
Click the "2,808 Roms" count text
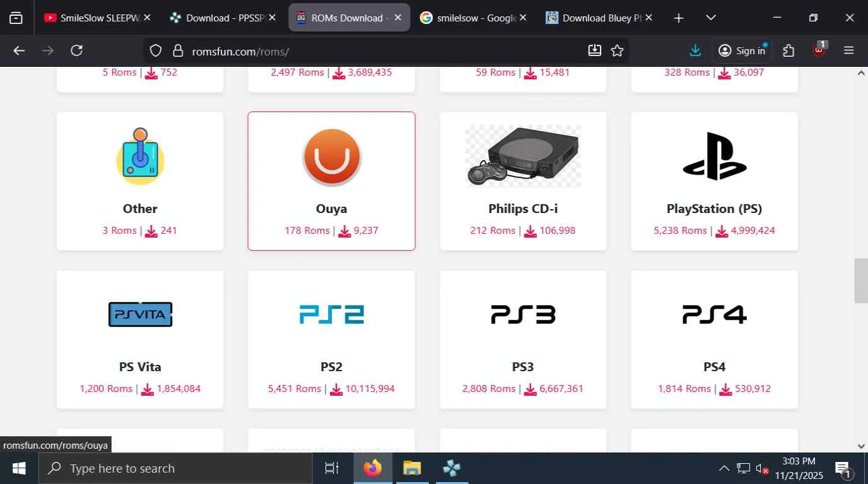click(x=489, y=389)
